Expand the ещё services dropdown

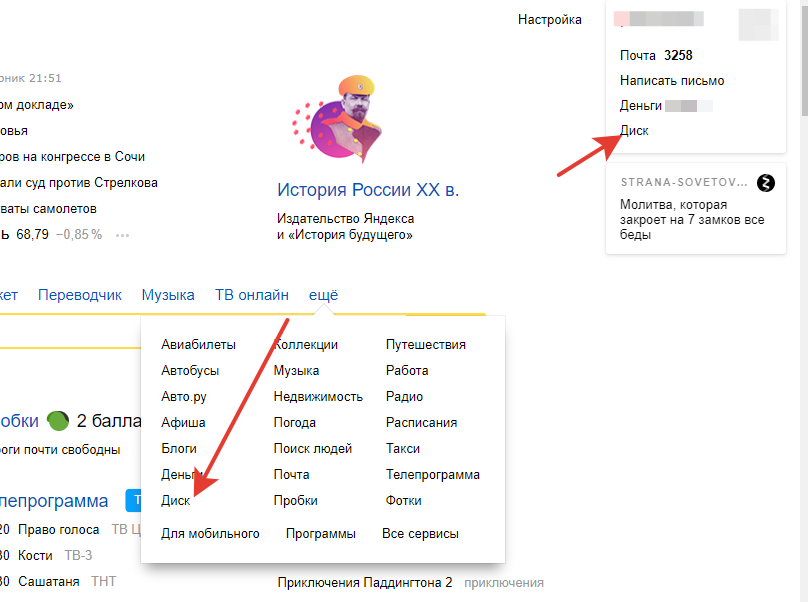[323, 295]
